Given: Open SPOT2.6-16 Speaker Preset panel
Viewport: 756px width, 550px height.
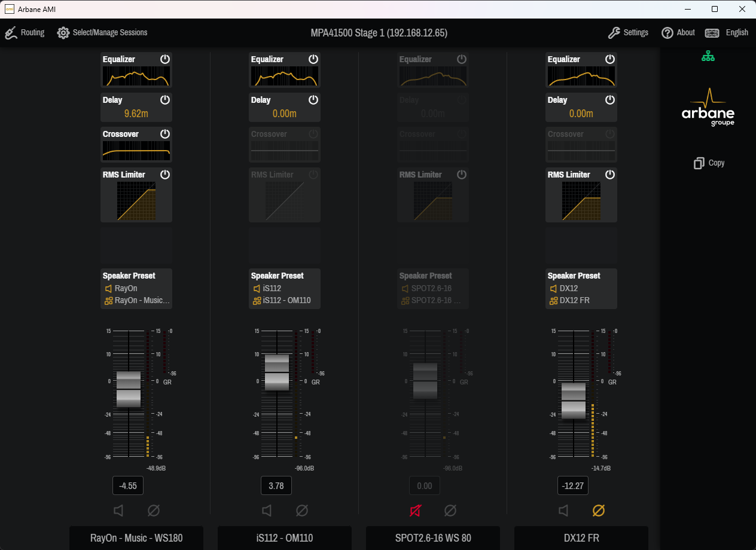Looking at the screenshot, I should [433, 289].
